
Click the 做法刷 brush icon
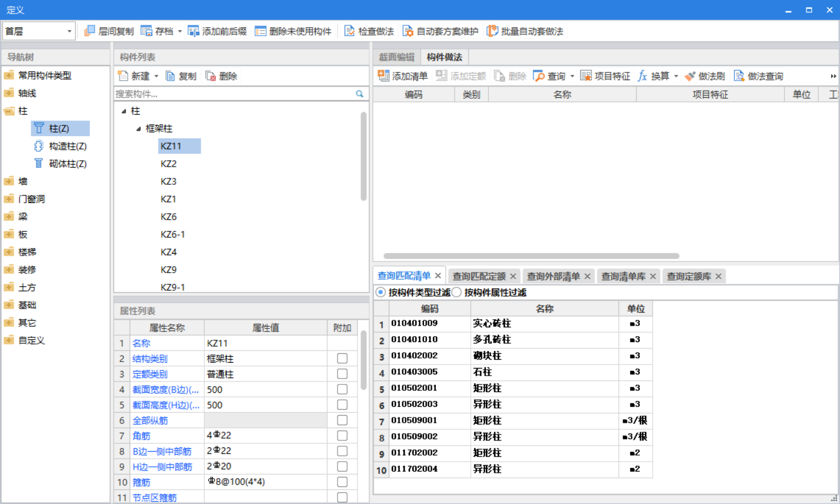pos(690,76)
